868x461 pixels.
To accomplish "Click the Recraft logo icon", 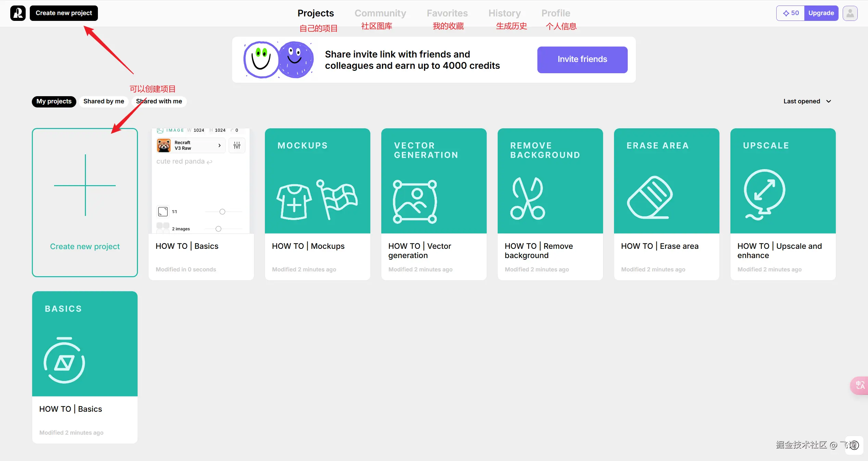I will point(18,13).
